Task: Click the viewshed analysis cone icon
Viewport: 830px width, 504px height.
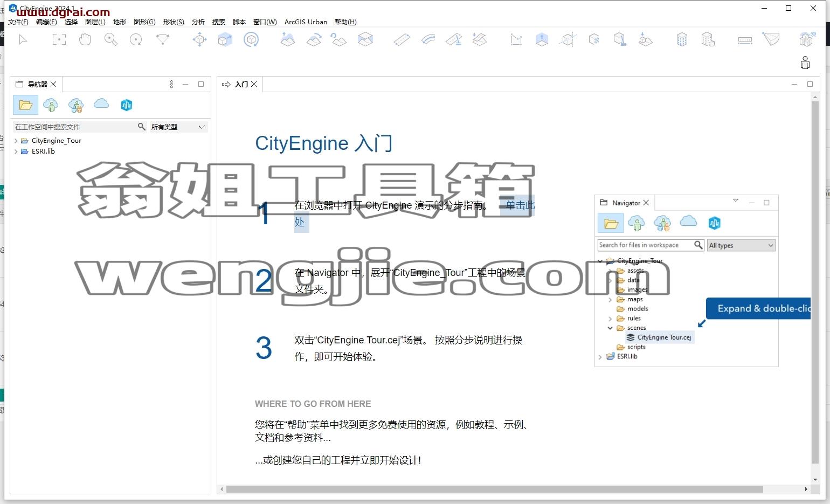Action: 771,39
